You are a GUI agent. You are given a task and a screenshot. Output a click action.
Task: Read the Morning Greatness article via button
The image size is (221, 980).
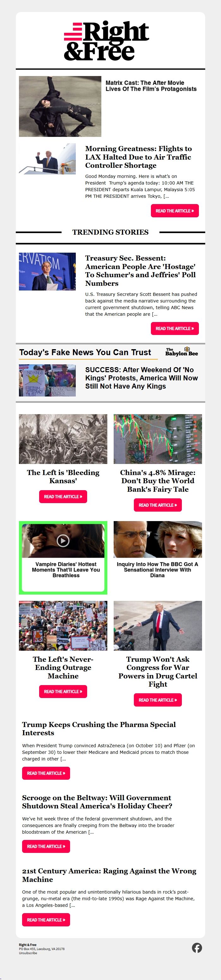point(175,211)
